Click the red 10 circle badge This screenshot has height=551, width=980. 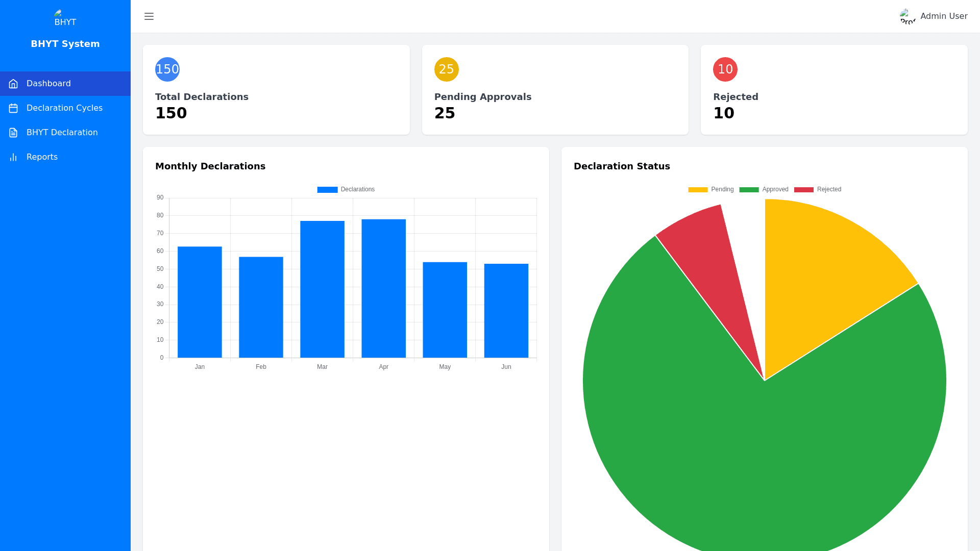click(725, 69)
